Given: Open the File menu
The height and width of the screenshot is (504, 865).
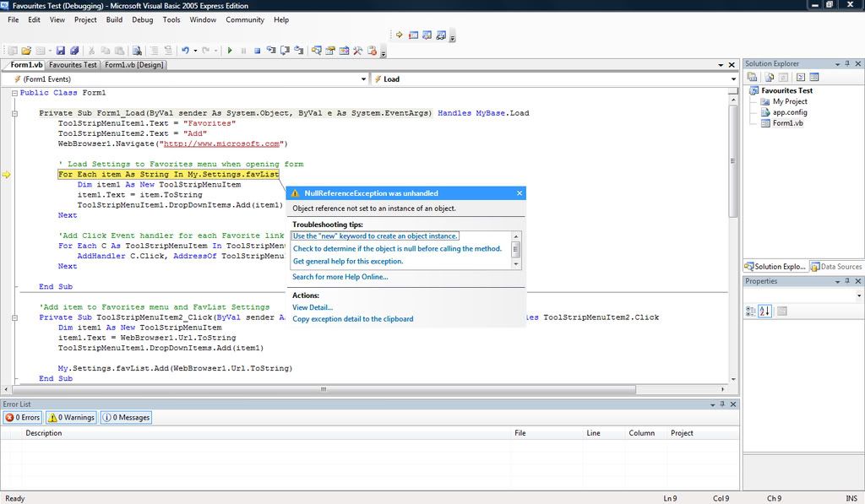Looking at the screenshot, I should tap(14, 20).
